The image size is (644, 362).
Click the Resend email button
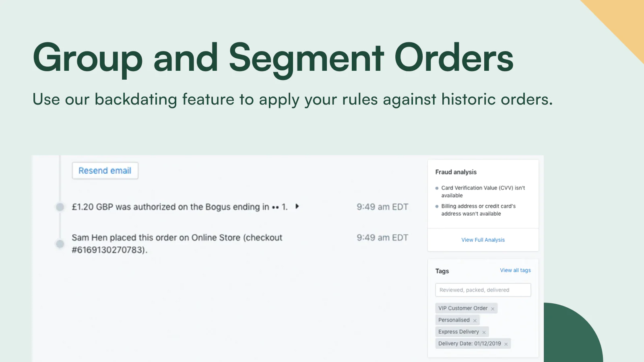(105, 171)
